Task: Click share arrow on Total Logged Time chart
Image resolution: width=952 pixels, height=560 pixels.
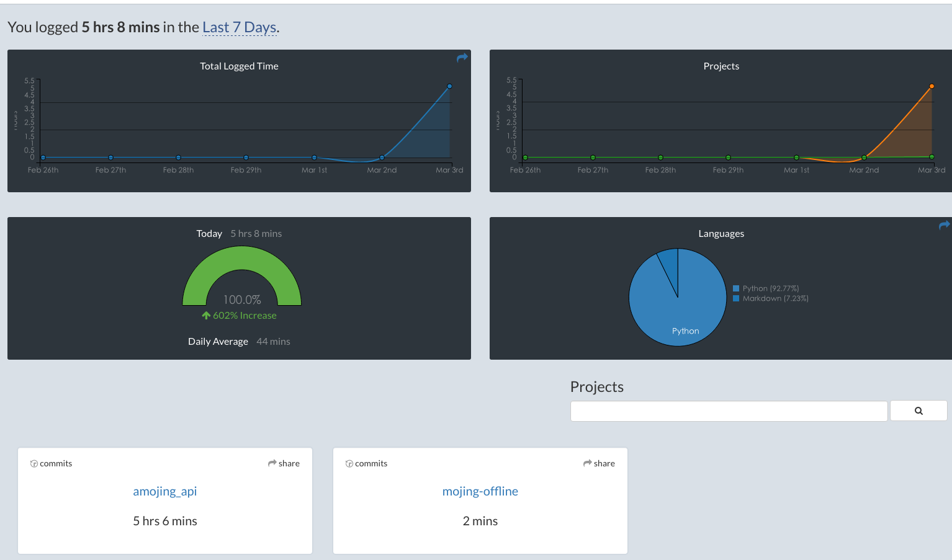Action: tap(462, 58)
